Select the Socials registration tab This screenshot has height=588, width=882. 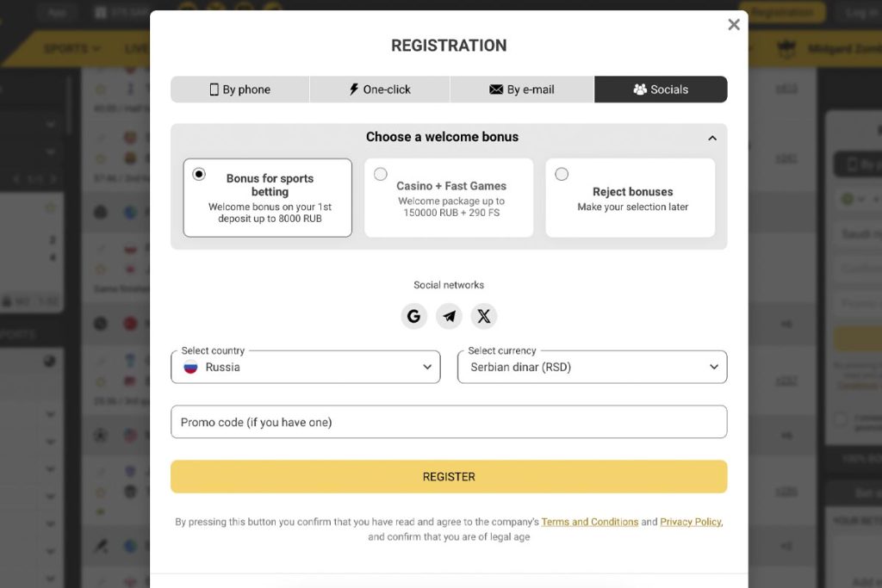point(661,90)
